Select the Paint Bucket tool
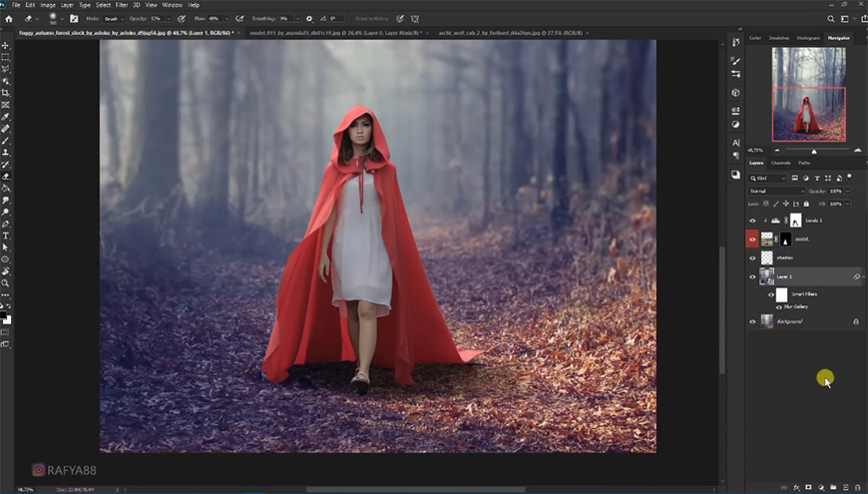This screenshot has height=494, width=868. click(x=6, y=189)
